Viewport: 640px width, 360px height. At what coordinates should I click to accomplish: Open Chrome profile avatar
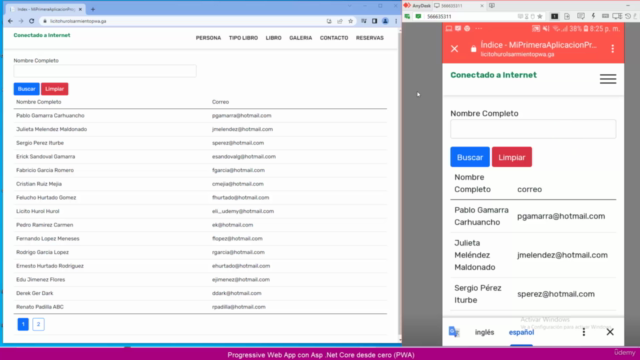(385, 21)
